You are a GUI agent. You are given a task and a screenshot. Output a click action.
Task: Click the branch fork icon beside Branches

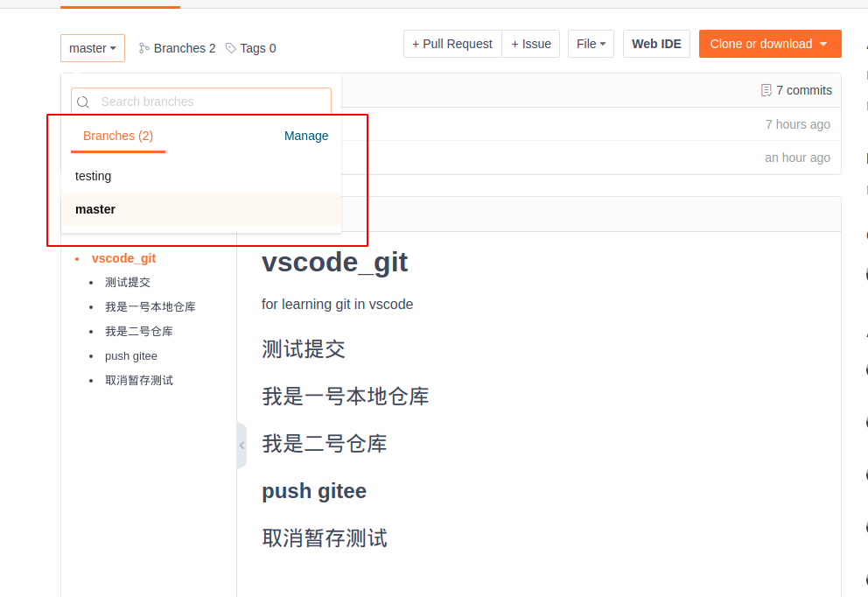pos(143,48)
